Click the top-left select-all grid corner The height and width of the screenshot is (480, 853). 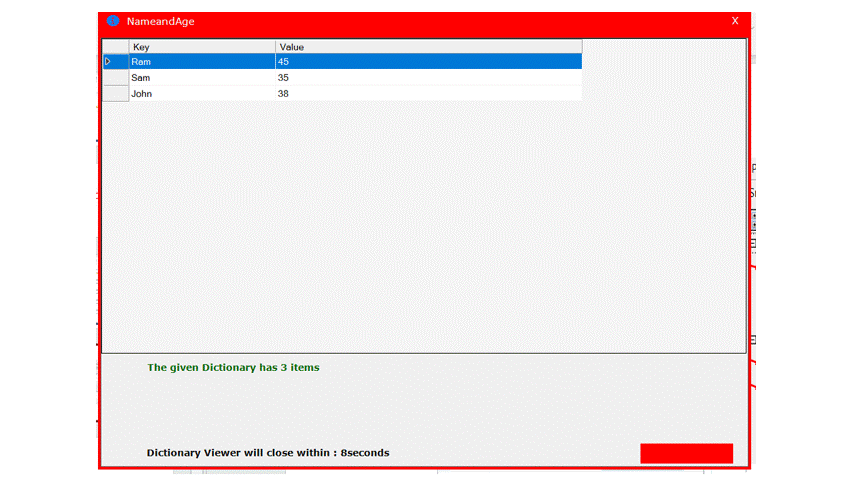[115, 47]
